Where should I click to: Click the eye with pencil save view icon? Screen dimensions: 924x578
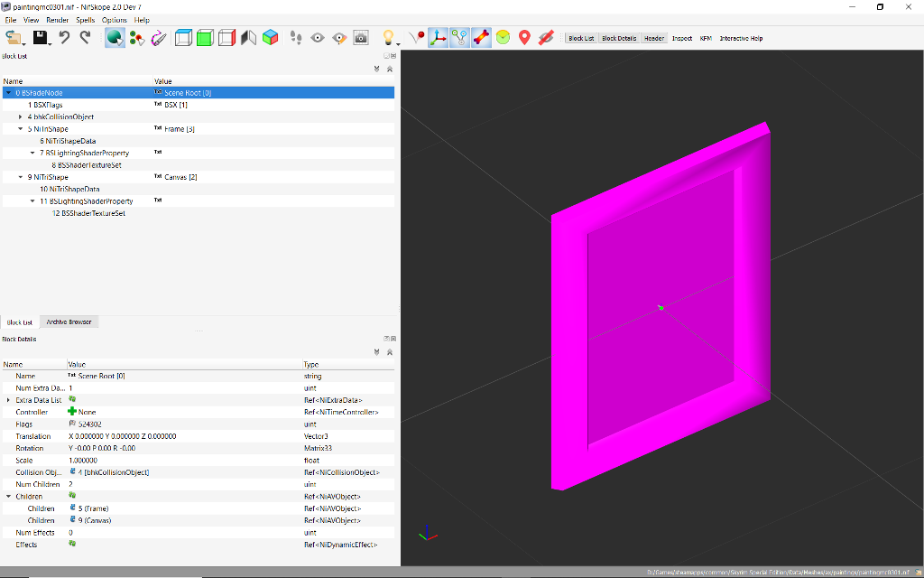(339, 38)
